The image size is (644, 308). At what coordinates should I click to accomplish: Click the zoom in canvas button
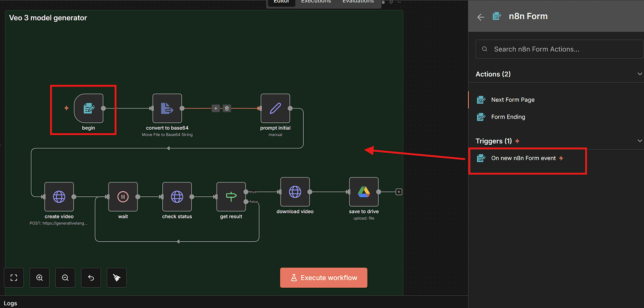pos(40,278)
